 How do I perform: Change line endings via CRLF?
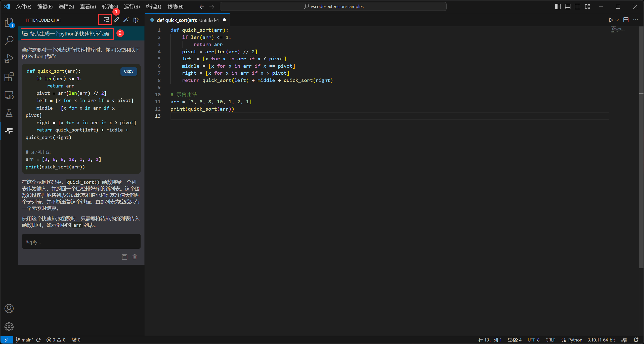550,340
